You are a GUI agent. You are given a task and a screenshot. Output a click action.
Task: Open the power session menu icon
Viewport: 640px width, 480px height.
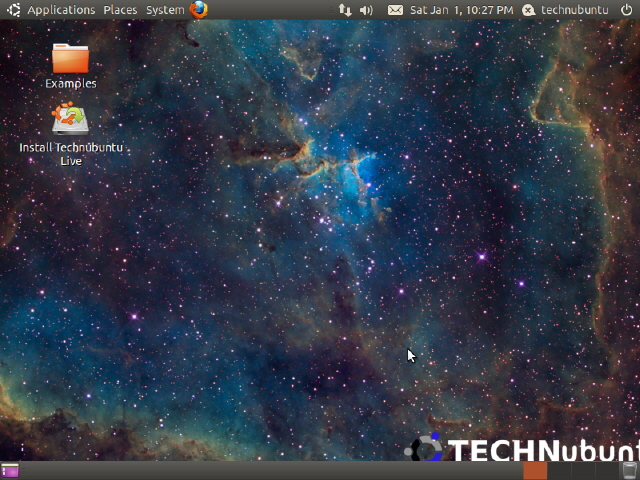tap(627, 10)
